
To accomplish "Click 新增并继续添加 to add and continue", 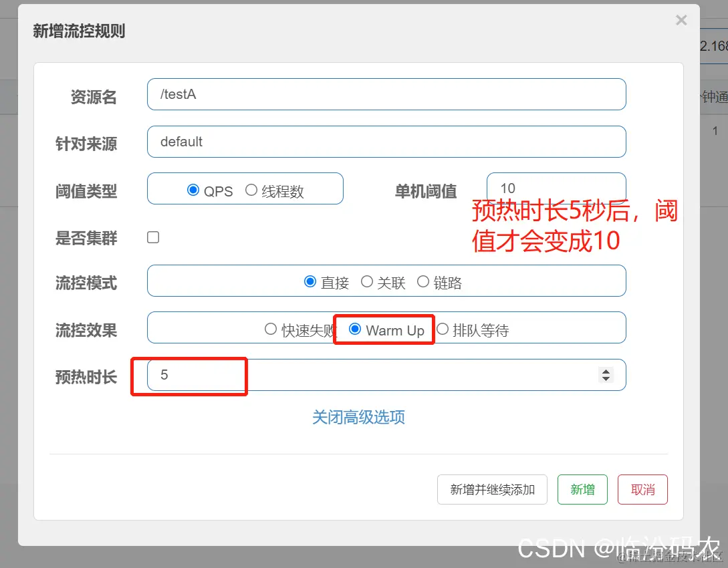I will pyautogui.click(x=492, y=489).
